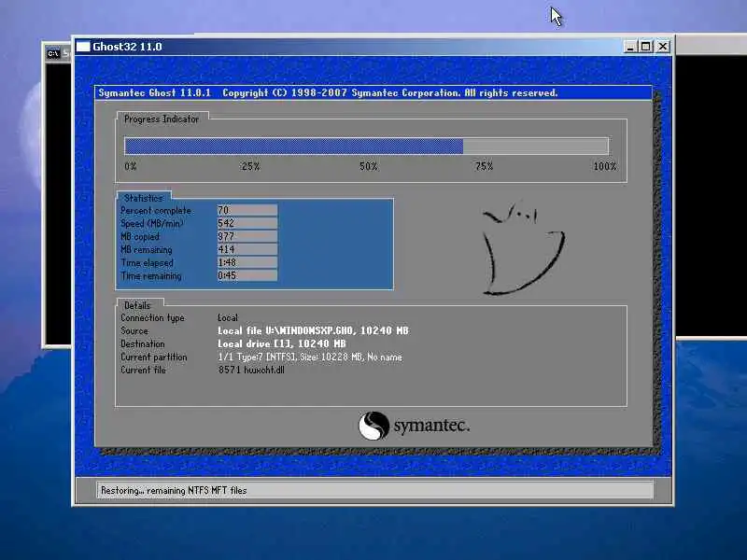Click the Symantec yin-yang logo
This screenshot has height=560, width=747.
click(373, 426)
